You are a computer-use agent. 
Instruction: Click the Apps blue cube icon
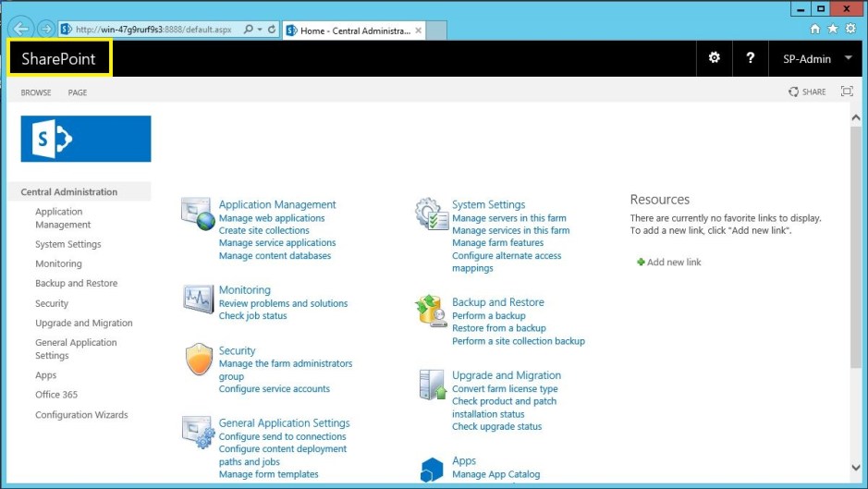point(432,469)
